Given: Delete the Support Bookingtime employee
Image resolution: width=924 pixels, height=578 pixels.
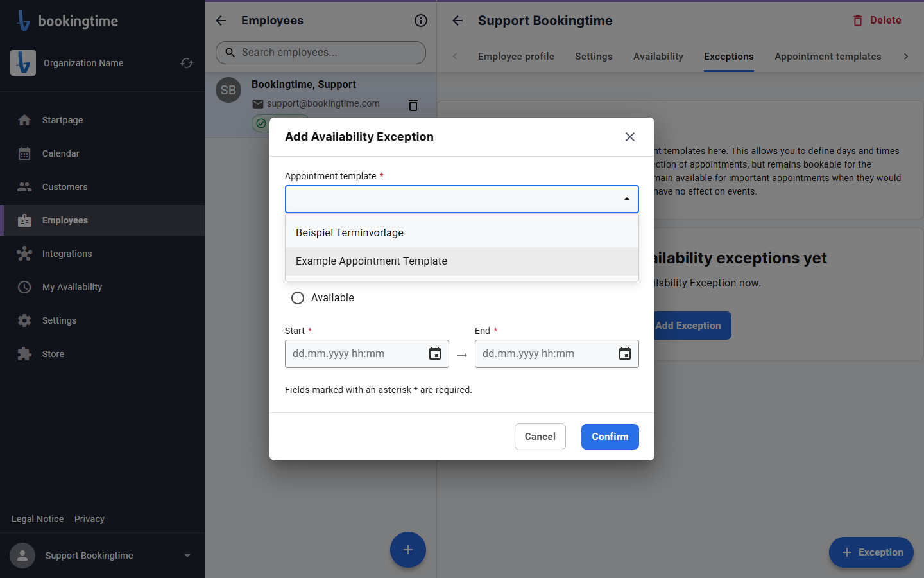Looking at the screenshot, I should pos(877,21).
